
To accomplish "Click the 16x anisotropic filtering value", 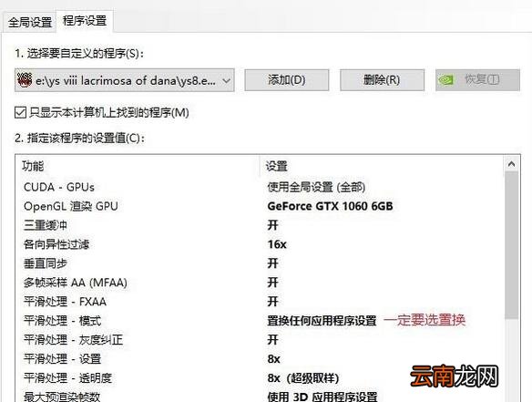I will coord(277,244).
